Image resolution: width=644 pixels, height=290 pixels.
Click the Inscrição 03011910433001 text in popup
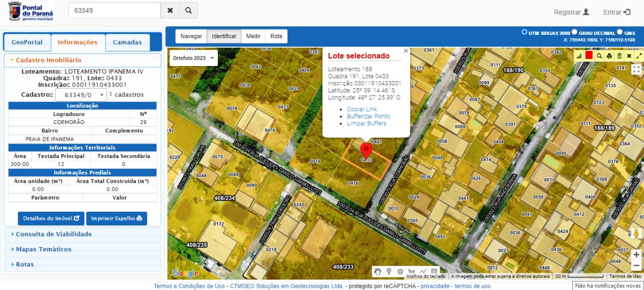pos(364,83)
